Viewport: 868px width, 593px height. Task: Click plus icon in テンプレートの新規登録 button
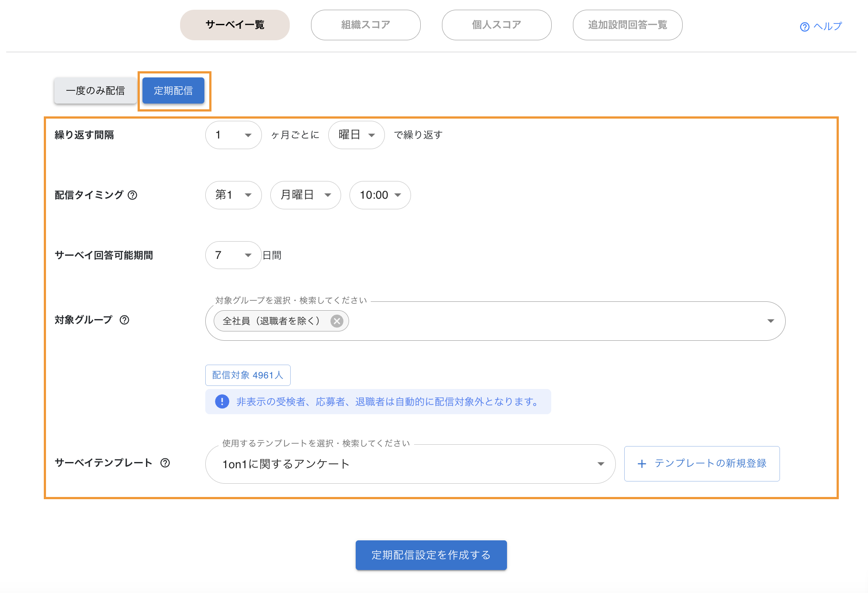[641, 464]
